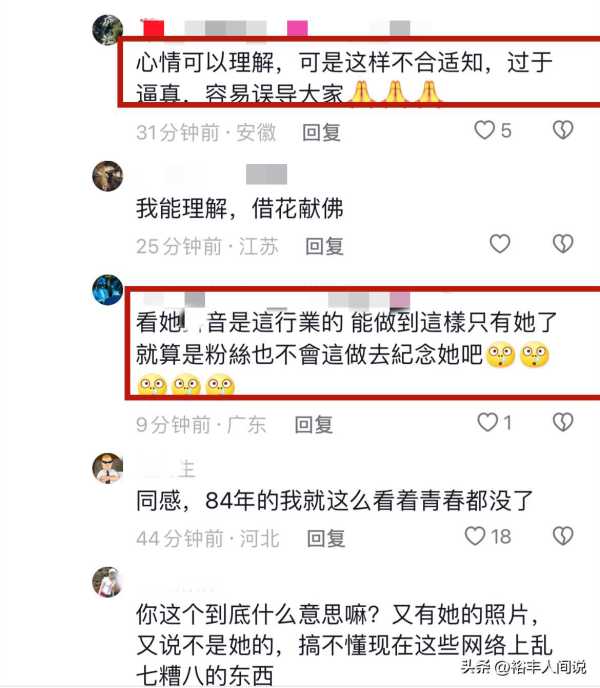Open the 头条 @裕丰人间说 watermark link

(x=523, y=667)
